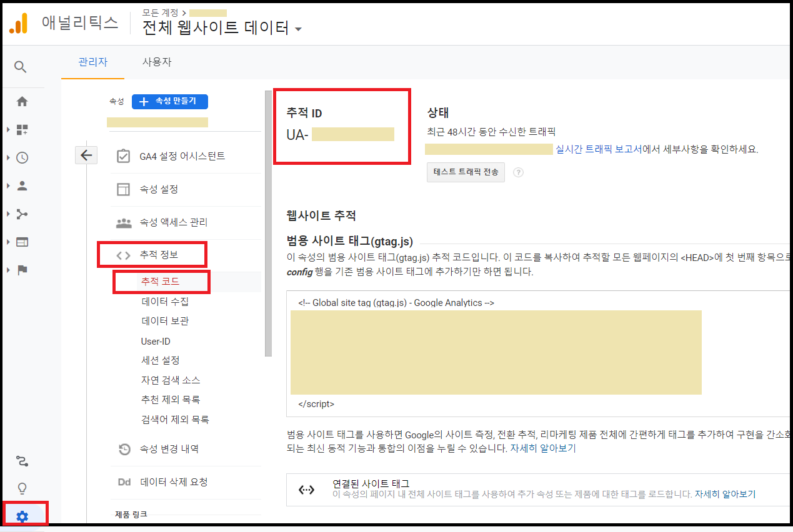793x532 pixels.
Task: Open the search icon in the sidebar
Action: 21,65
